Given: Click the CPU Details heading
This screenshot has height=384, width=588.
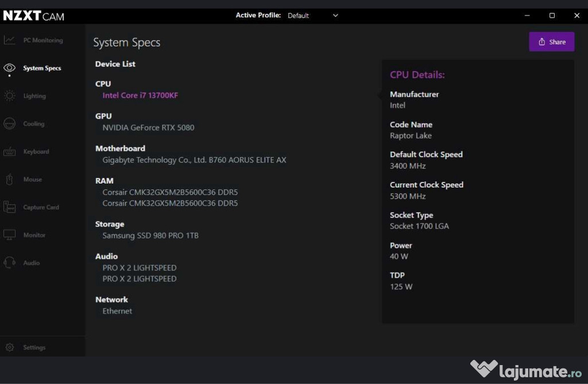Looking at the screenshot, I should [417, 75].
